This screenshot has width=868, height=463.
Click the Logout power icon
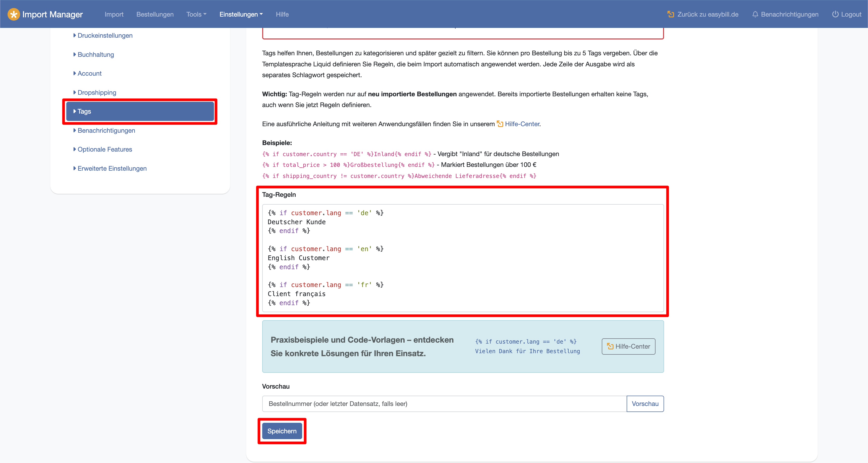pyautogui.click(x=835, y=14)
